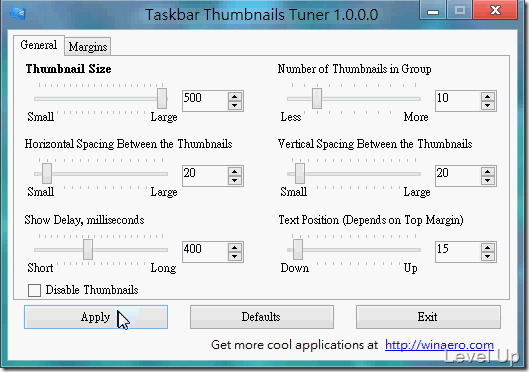The image size is (529, 372).
Task: Open the http://winaero.com link
Action: coord(439,345)
